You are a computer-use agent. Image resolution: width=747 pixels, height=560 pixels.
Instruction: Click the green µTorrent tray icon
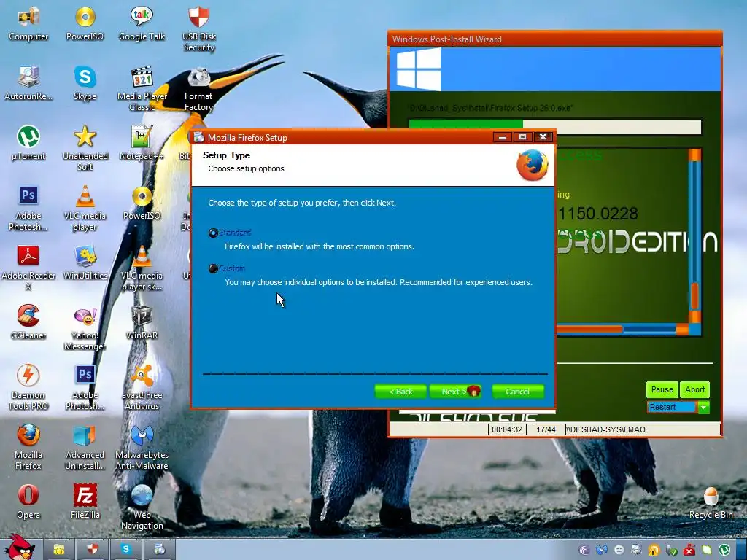point(724,551)
